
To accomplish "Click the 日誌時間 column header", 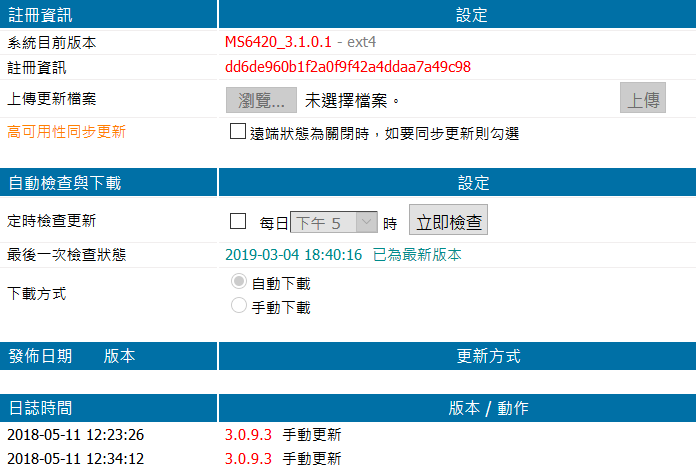I will point(40,408).
